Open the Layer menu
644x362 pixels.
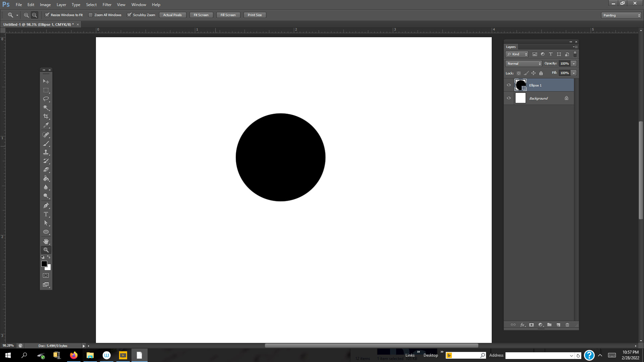(x=61, y=5)
